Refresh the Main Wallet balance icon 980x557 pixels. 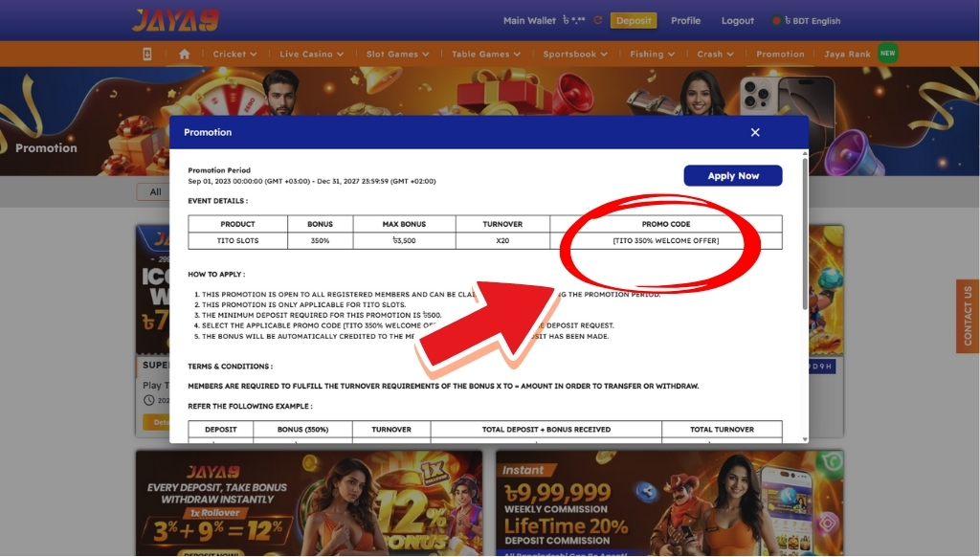(597, 21)
